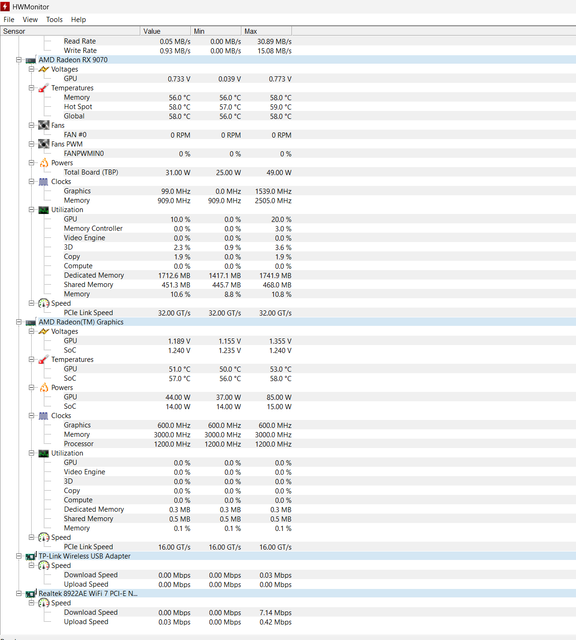Click Radeon(TM) Graphics Utilization icon

[43, 453]
